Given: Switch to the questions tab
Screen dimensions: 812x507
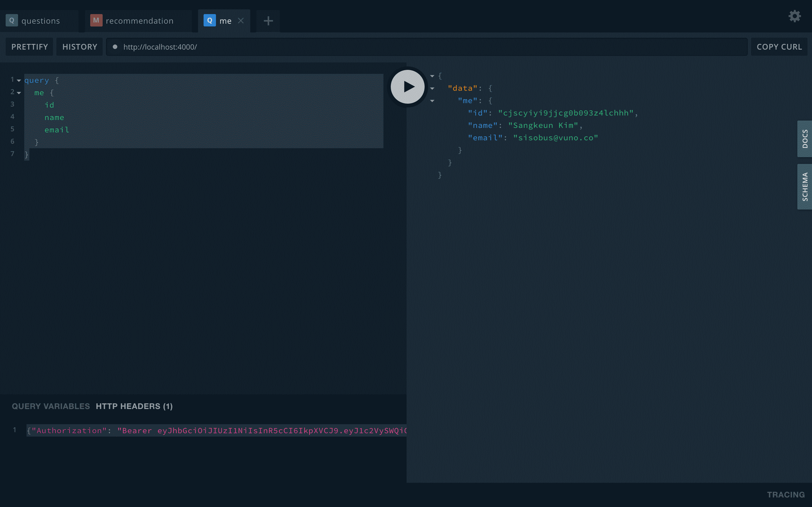Looking at the screenshot, I should pyautogui.click(x=40, y=21).
